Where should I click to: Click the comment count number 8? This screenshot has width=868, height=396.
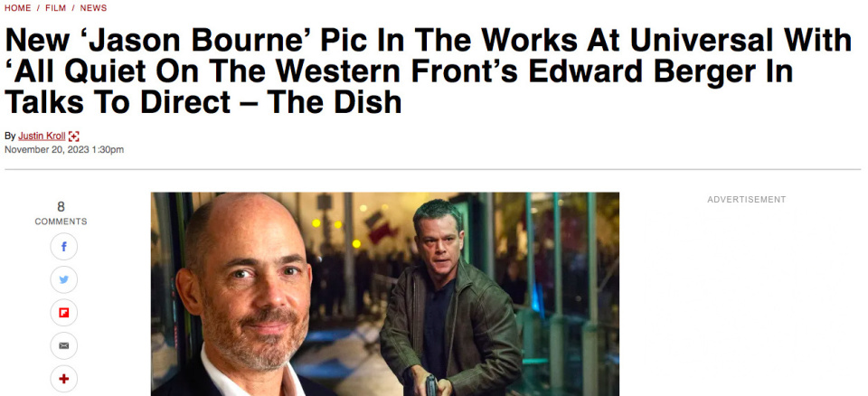[x=61, y=207]
